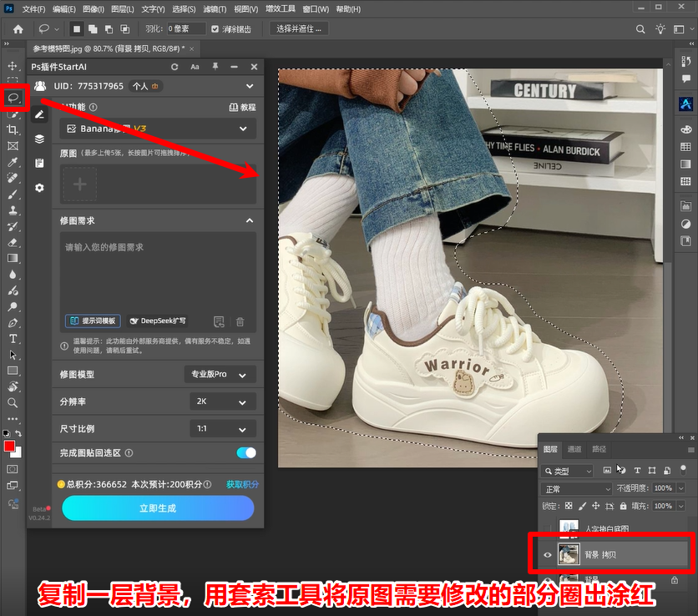Select the Eyedropper tool
The width and height of the screenshot is (698, 616).
point(13,162)
